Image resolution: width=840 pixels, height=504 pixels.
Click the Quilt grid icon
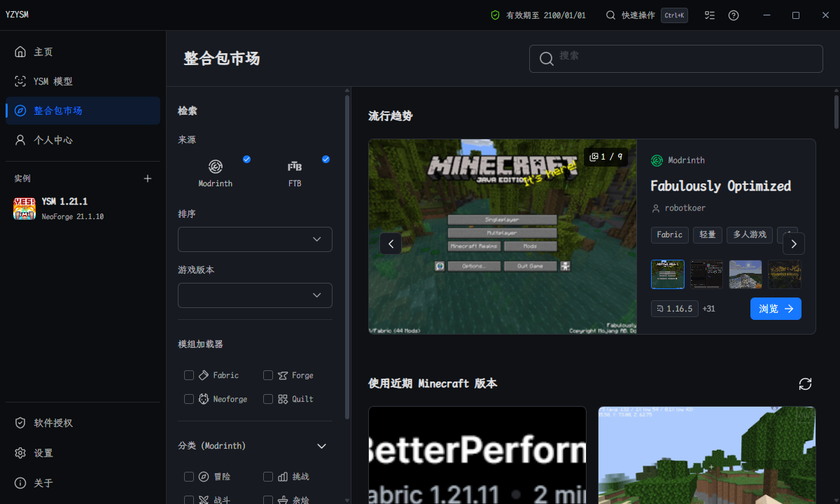(283, 399)
